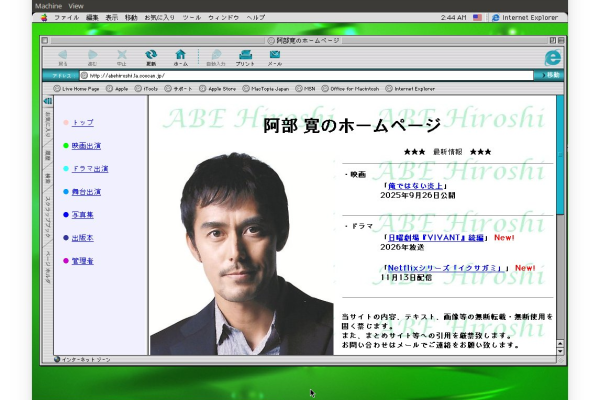Open the Apple menu icon
Image resolution: width=600 pixels, height=400 pixels.
tap(44, 17)
